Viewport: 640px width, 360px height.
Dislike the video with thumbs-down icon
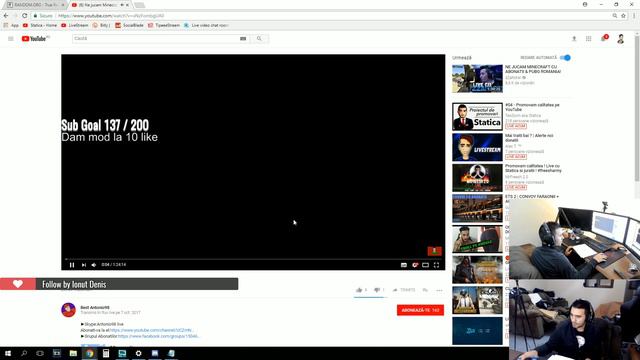[377, 290]
